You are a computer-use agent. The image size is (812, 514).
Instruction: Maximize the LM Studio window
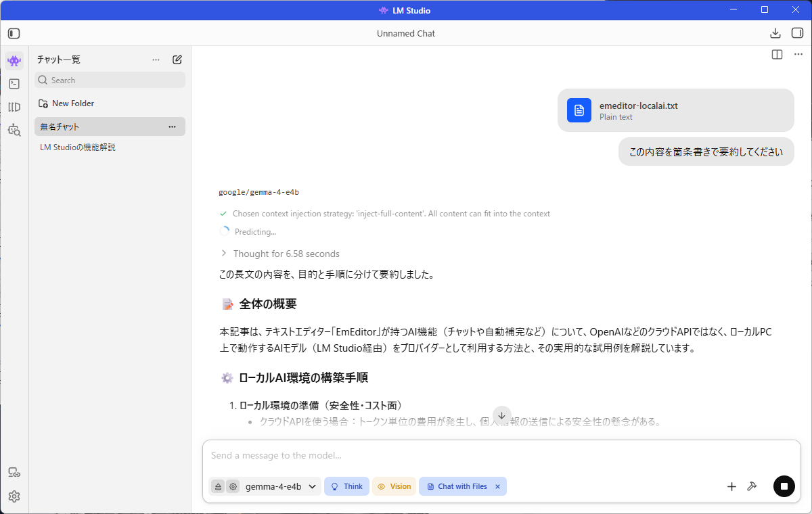[765, 9]
